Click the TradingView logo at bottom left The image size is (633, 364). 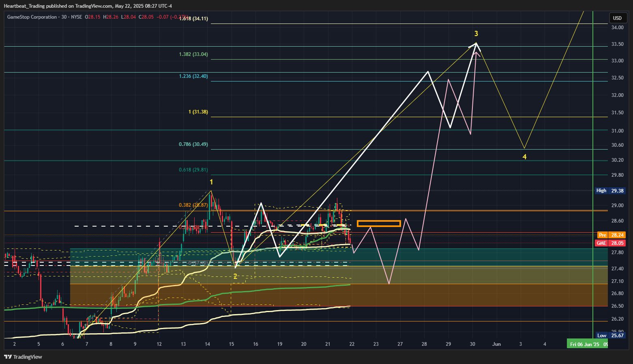[x=23, y=357]
